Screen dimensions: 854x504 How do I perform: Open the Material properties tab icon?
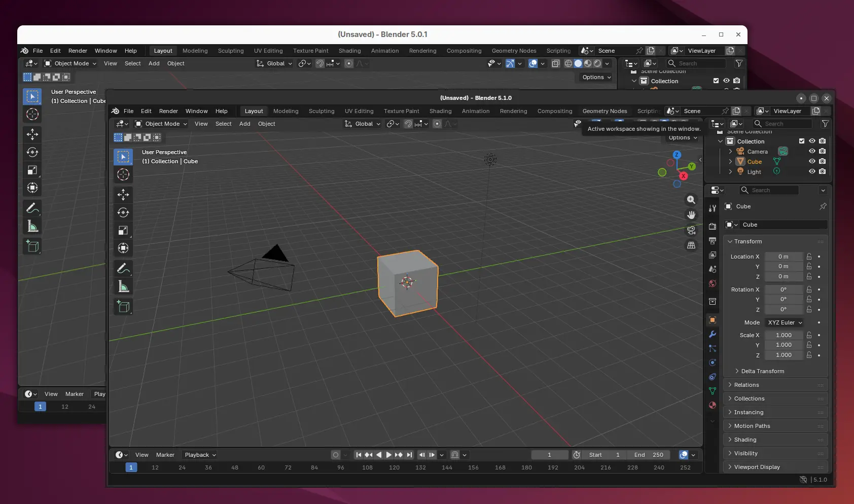713,405
